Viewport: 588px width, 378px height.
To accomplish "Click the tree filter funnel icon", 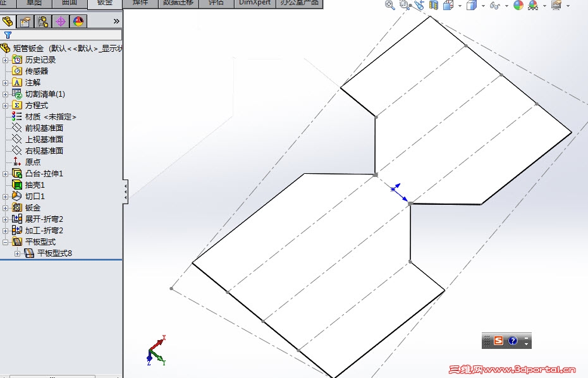I will pos(8,35).
